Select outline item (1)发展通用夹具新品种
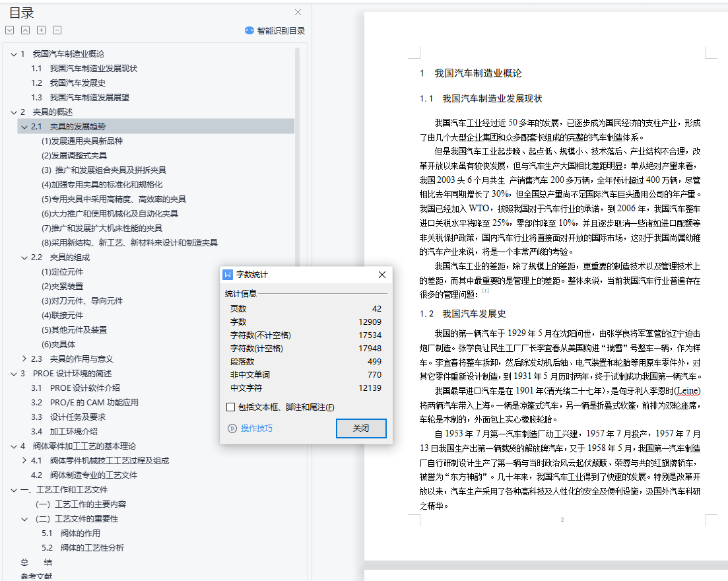 [x=82, y=141]
